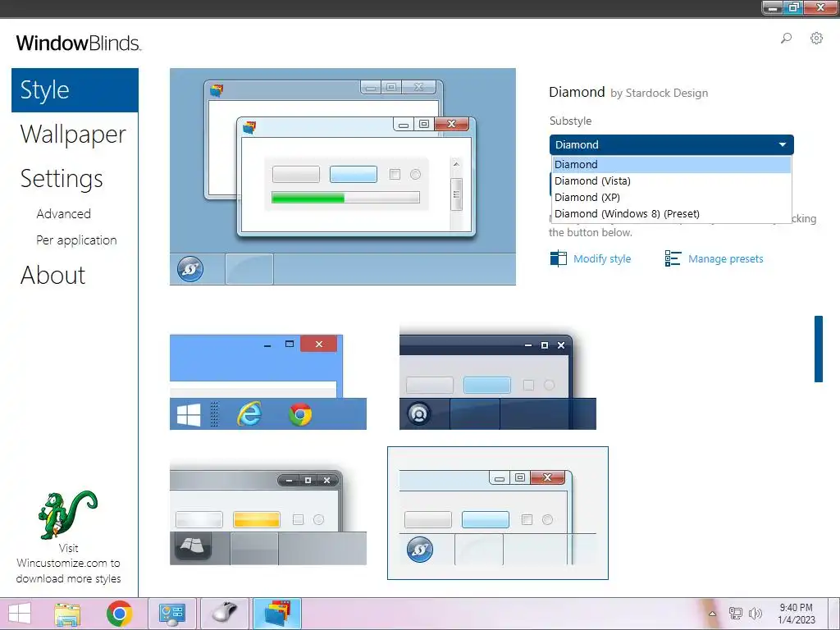Visit Wincustomize.com download more styles link

(68, 563)
